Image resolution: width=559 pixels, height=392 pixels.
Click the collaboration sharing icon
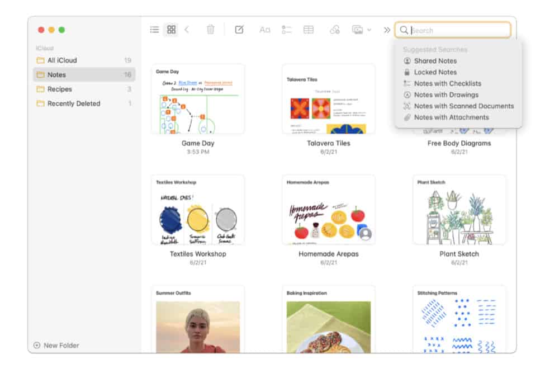[335, 30]
